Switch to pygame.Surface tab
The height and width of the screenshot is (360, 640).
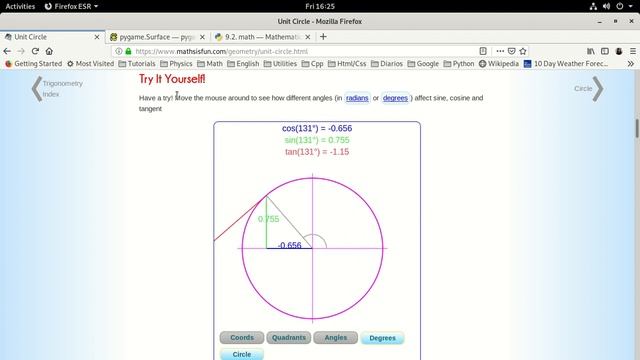pyautogui.click(x=158, y=37)
